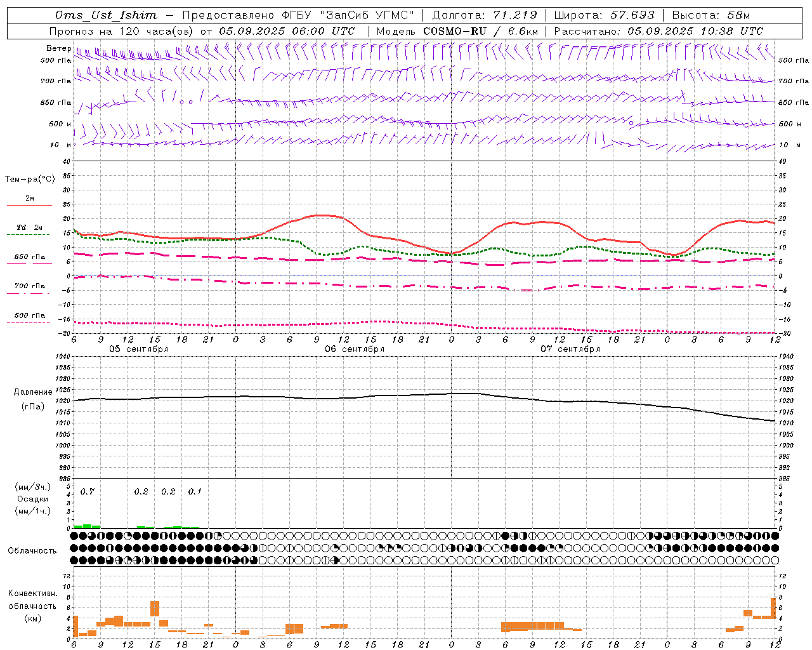Viewport: 812px width, 650px height.
Task: Select the forecast start 05.09.2025 06:00 UTC
Action: tap(286, 31)
